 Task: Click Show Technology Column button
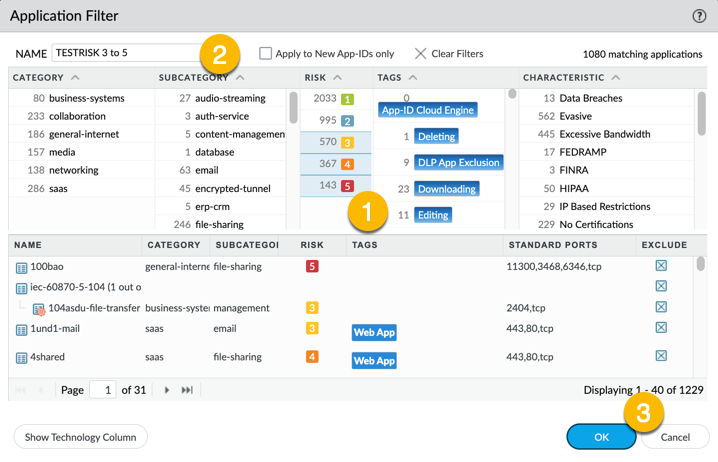[81, 436]
